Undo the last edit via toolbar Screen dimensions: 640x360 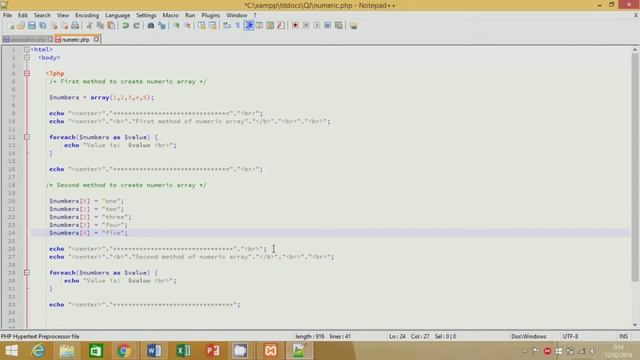(x=126, y=26)
